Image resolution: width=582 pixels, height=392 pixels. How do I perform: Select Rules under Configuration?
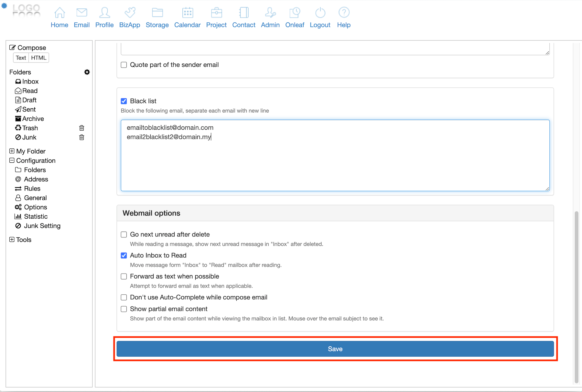32,189
